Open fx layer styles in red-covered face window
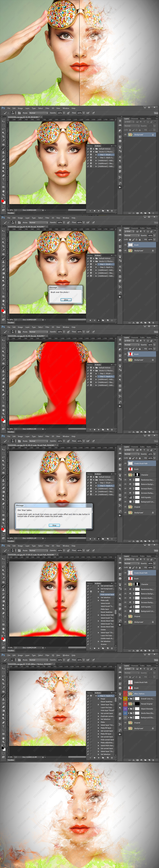The width and height of the screenshot is (159, 868). (133, 432)
